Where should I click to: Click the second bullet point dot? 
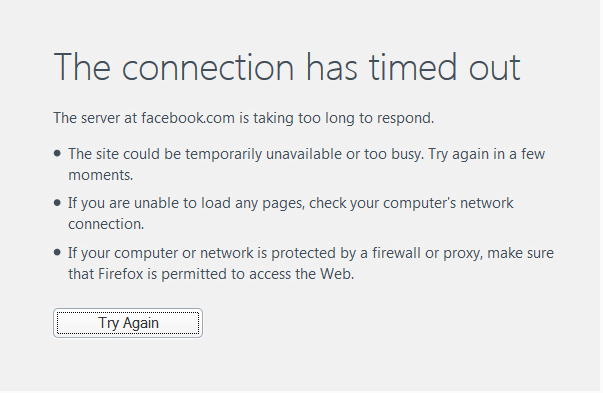coord(57,203)
